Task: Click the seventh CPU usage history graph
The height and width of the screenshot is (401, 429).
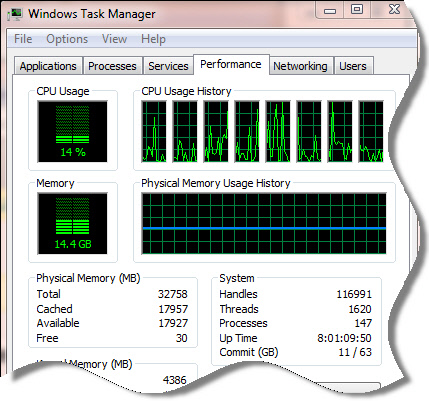Action: tap(340, 132)
